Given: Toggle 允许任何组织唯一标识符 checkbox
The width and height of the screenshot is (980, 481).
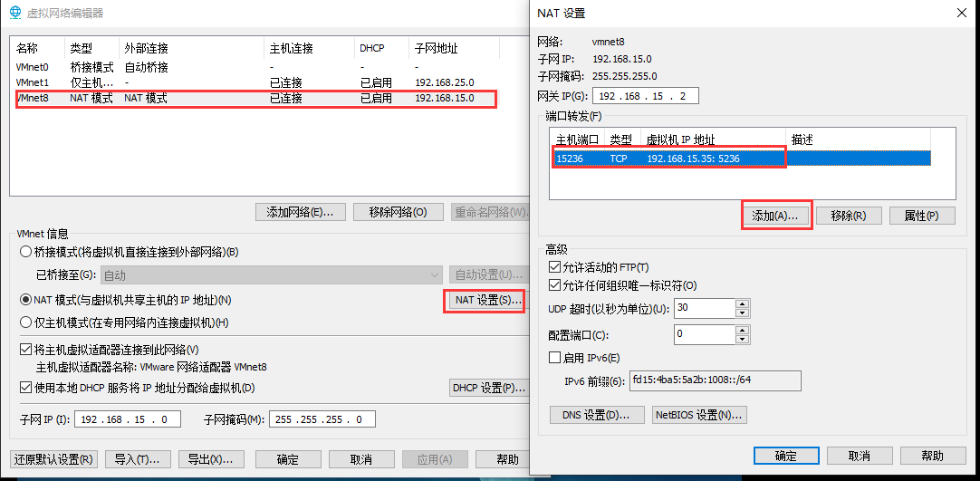Looking at the screenshot, I should click(553, 285).
